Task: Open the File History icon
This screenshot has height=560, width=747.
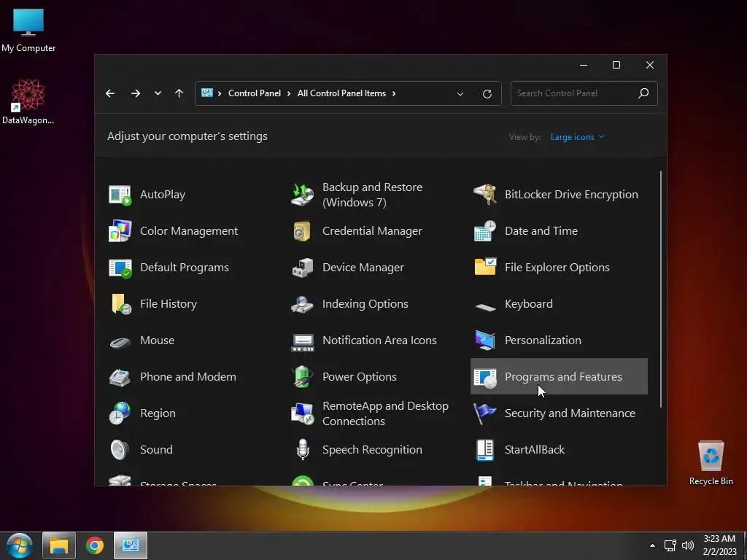Action: click(120, 304)
